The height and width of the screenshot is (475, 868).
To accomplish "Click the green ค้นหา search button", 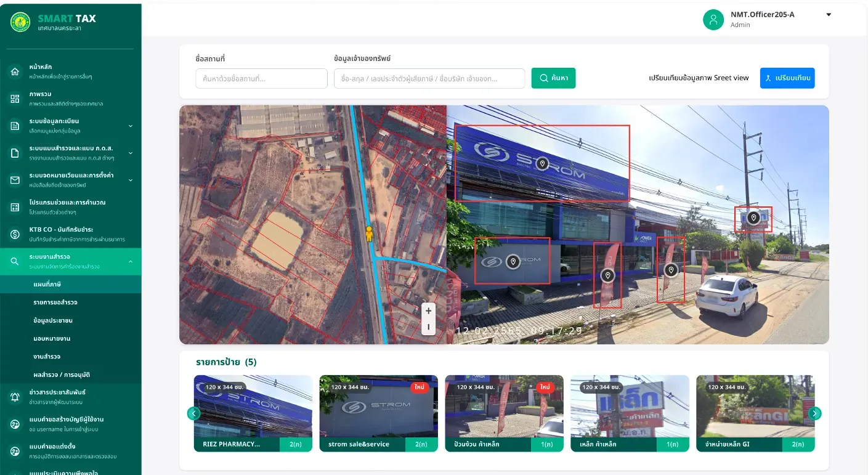I will [553, 78].
